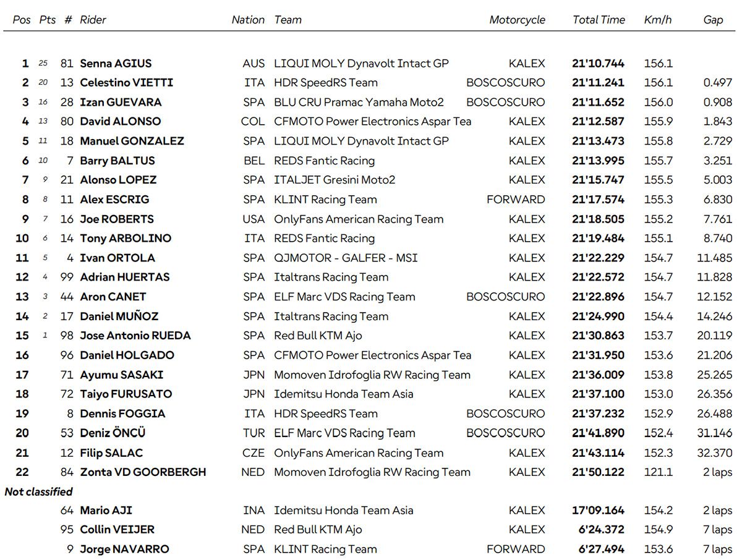This screenshot has height=560, width=742.
Task: Open rider Izan GUEVARA entry
Action: tap(121, 102)
